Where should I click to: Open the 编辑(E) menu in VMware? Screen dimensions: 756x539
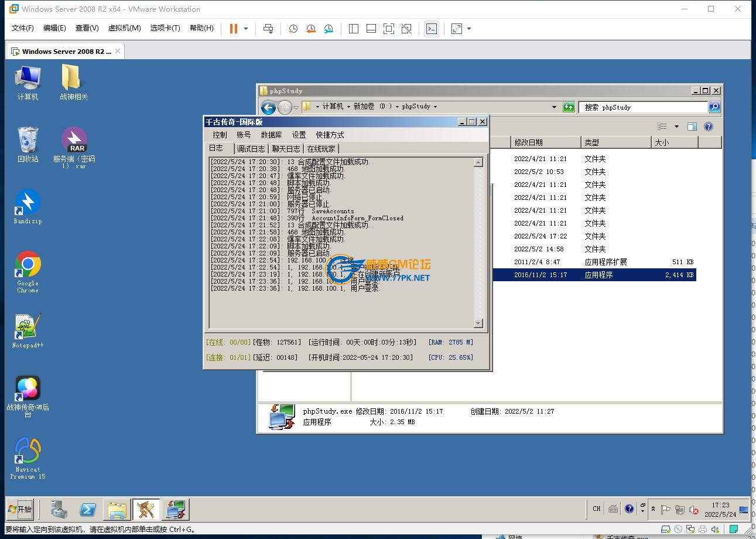pyautogui.click(x=54, y=28)
